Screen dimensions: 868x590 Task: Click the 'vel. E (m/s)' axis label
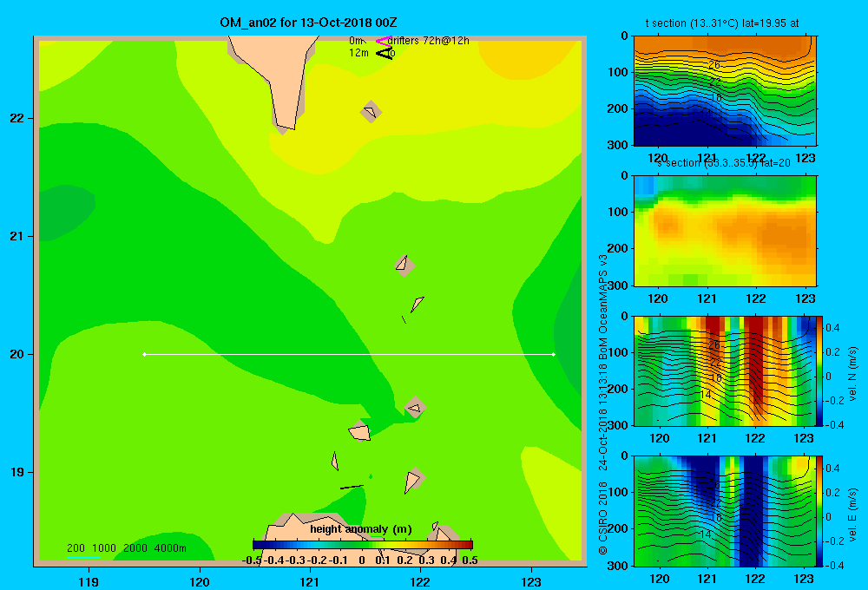pos(853,515)
